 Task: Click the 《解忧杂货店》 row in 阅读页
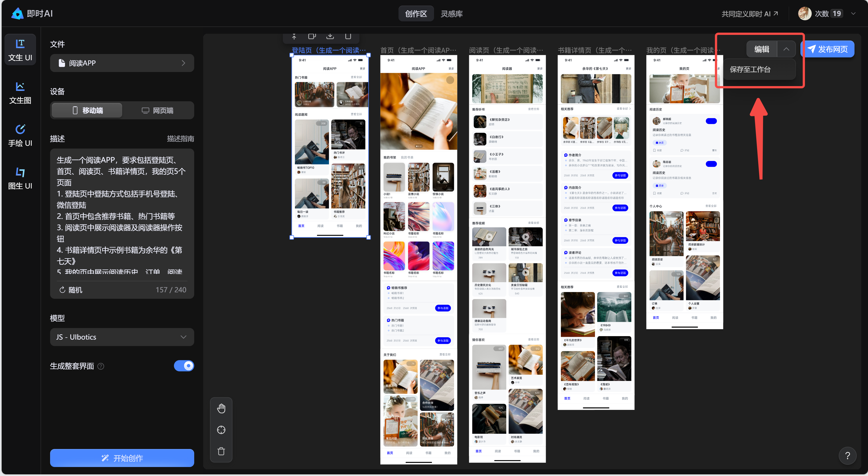(507, 122)
